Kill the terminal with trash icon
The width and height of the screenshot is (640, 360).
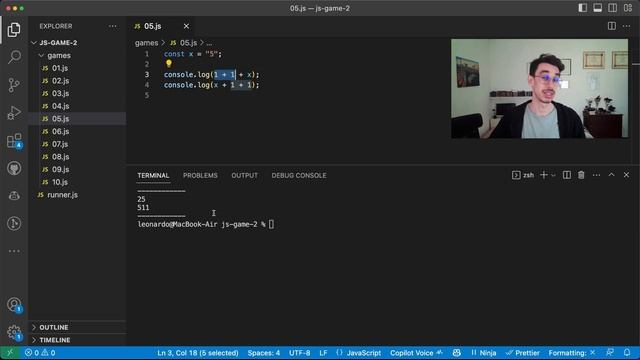pos(581,175)
